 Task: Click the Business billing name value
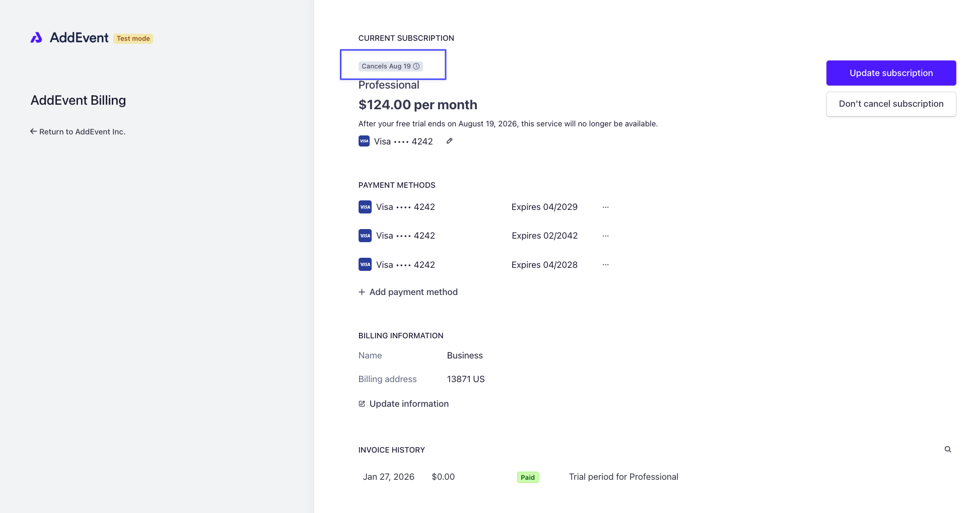coord(465,355)
